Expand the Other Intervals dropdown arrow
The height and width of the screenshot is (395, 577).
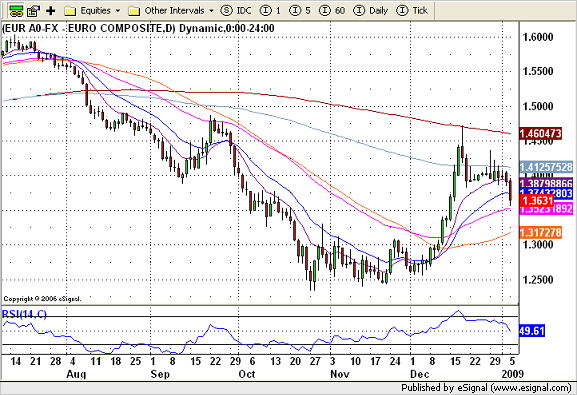211,11
